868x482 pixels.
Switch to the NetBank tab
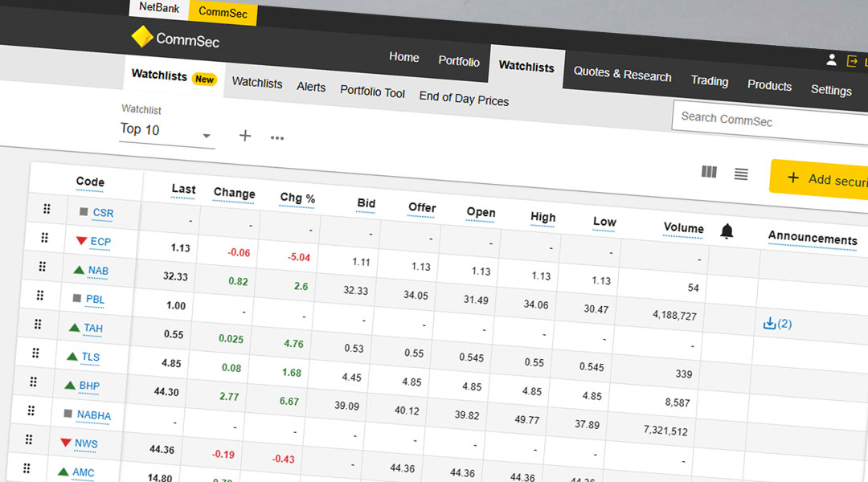(159, 8)
